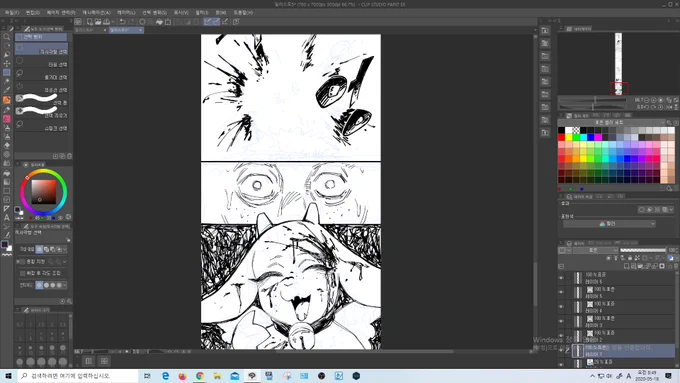680x383 pixels.
Task: Open the 파일(F) menu
Action: click(x=11, y=13)
